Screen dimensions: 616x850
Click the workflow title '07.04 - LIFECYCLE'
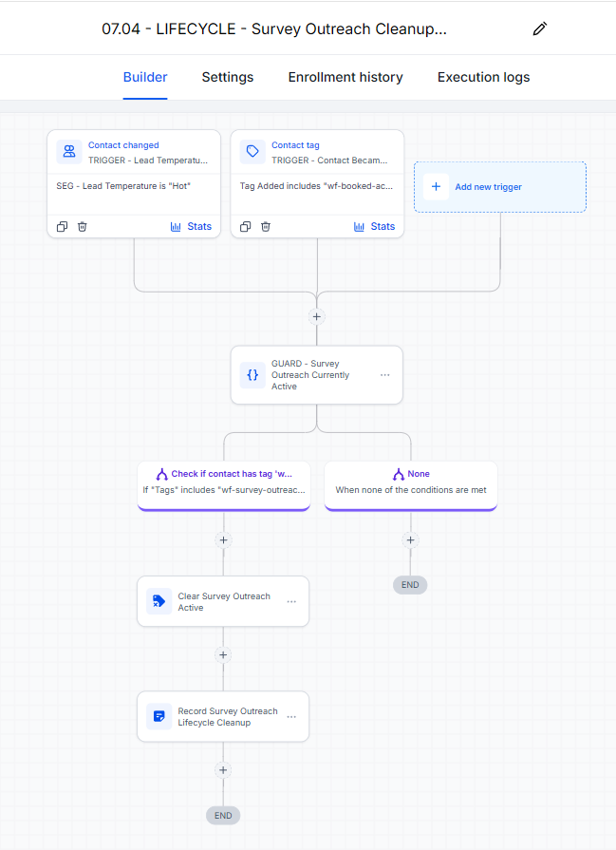click(274, 28)
